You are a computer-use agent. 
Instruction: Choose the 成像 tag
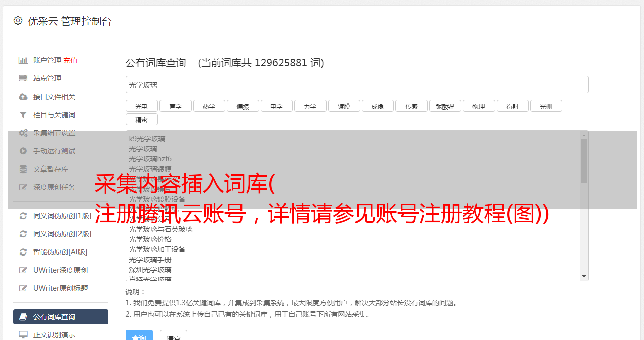click(x=378, y=106)
